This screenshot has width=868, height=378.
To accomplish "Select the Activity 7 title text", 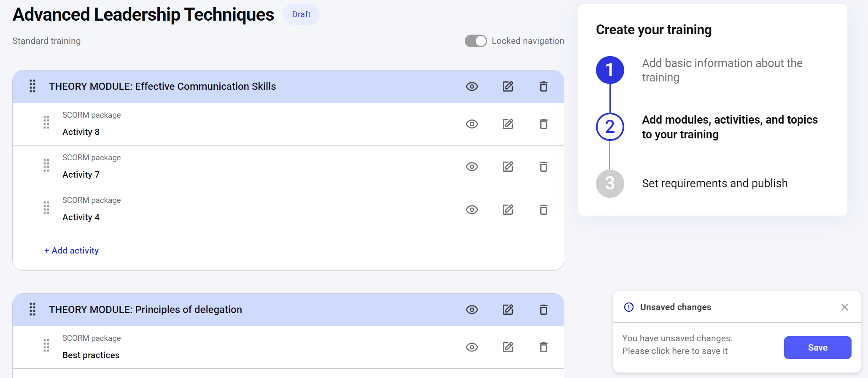I will click(81, 175).
